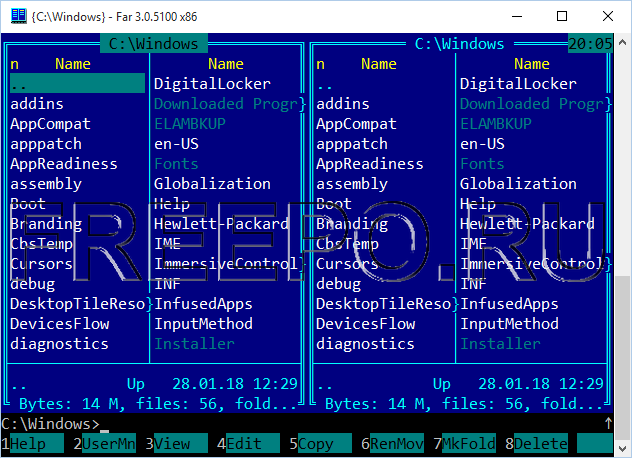Maximize the Far Manager window

[x=562, y=16]
